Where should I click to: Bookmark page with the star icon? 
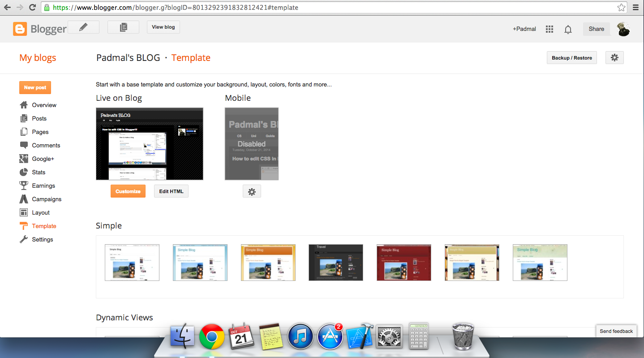(x=621, y=7)
